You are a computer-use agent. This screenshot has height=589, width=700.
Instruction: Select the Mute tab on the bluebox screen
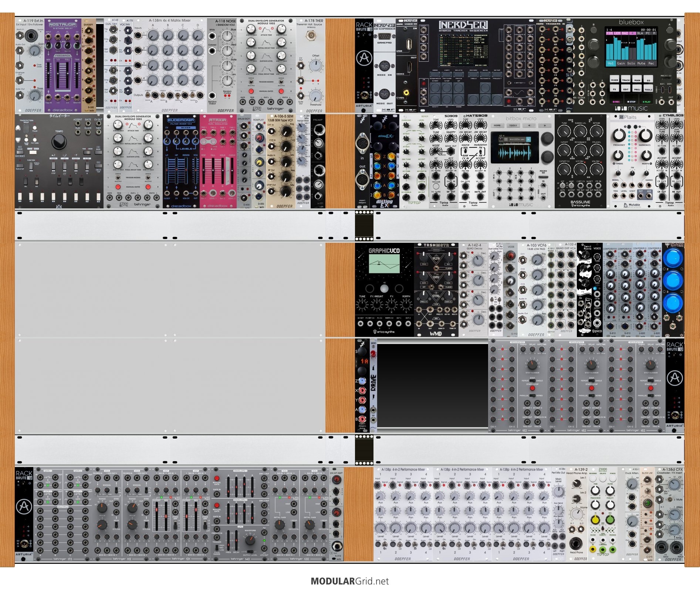pos(641,63)
